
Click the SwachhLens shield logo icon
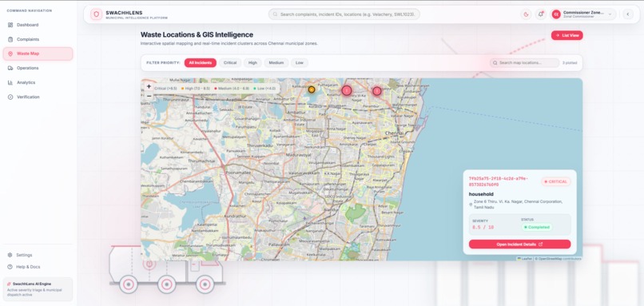coord(97,14)
